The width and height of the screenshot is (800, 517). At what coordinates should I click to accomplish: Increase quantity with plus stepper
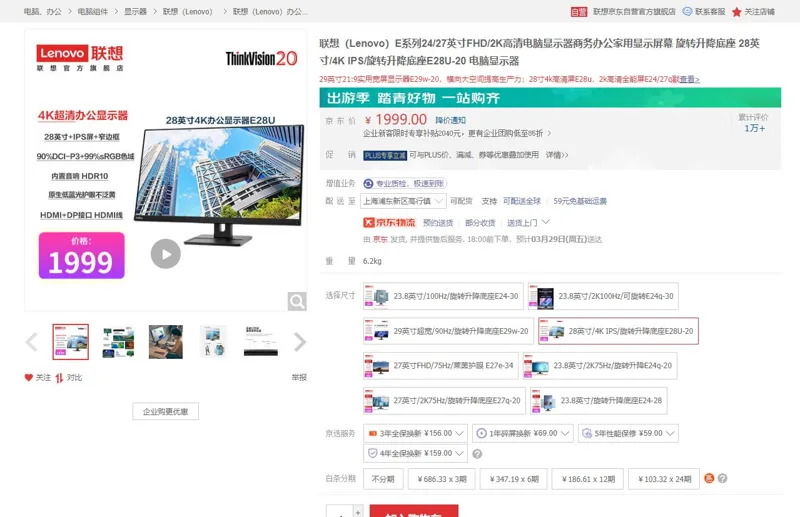pos(358,511)
